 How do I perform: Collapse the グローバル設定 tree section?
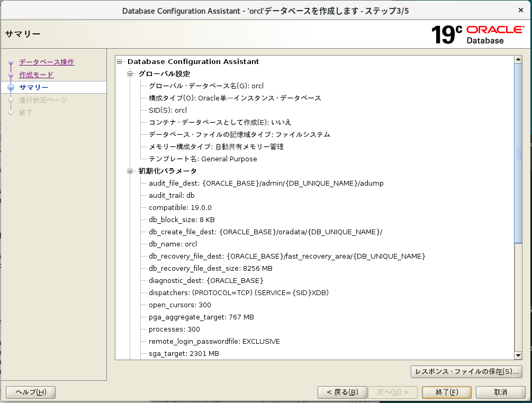point(130,74)
